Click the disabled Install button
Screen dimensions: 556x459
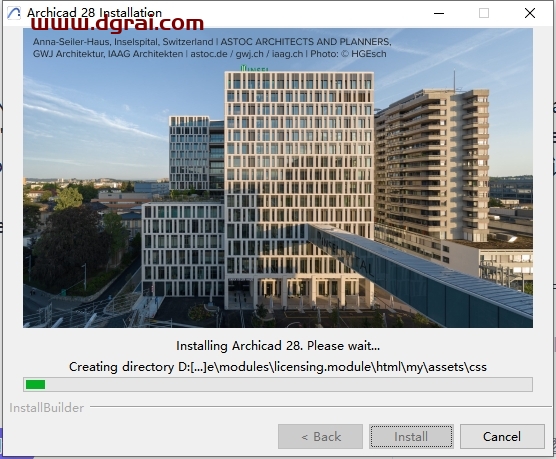tap(411, 436)
